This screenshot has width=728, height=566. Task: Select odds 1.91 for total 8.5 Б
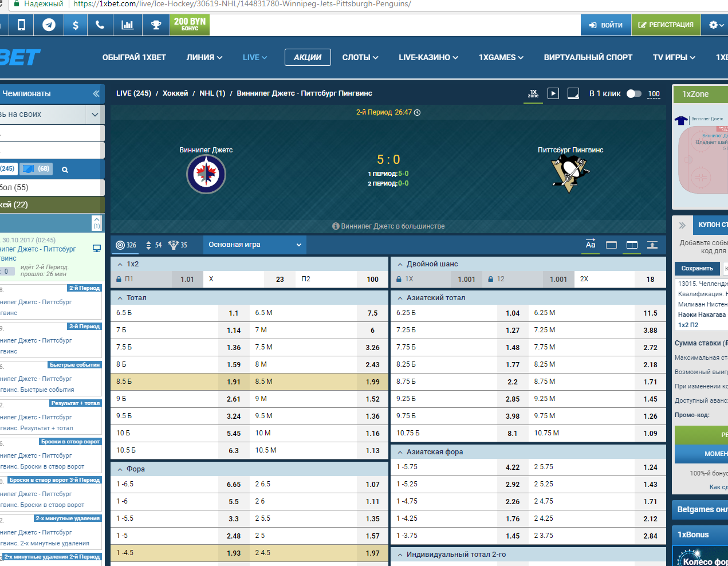[x=233, y=382]
